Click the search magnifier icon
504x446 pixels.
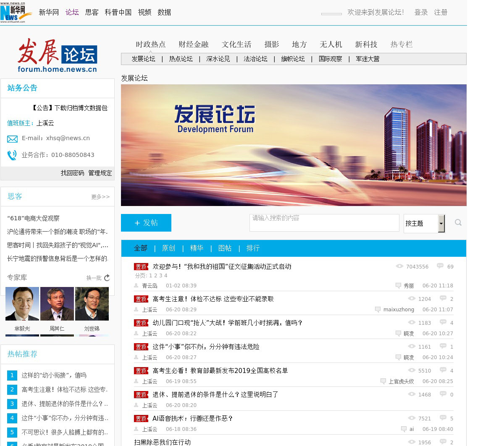coord(458,222)
